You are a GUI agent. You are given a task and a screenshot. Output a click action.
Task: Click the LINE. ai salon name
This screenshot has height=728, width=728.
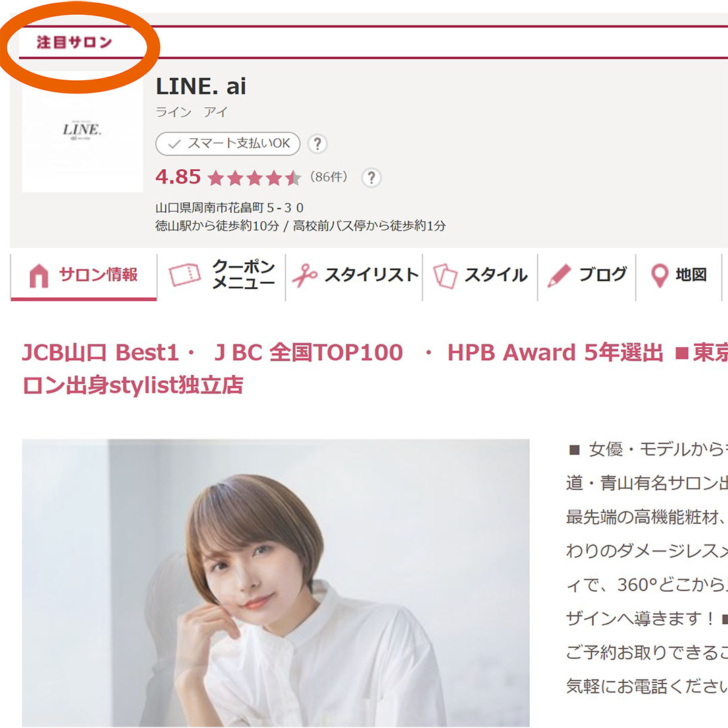201,86
